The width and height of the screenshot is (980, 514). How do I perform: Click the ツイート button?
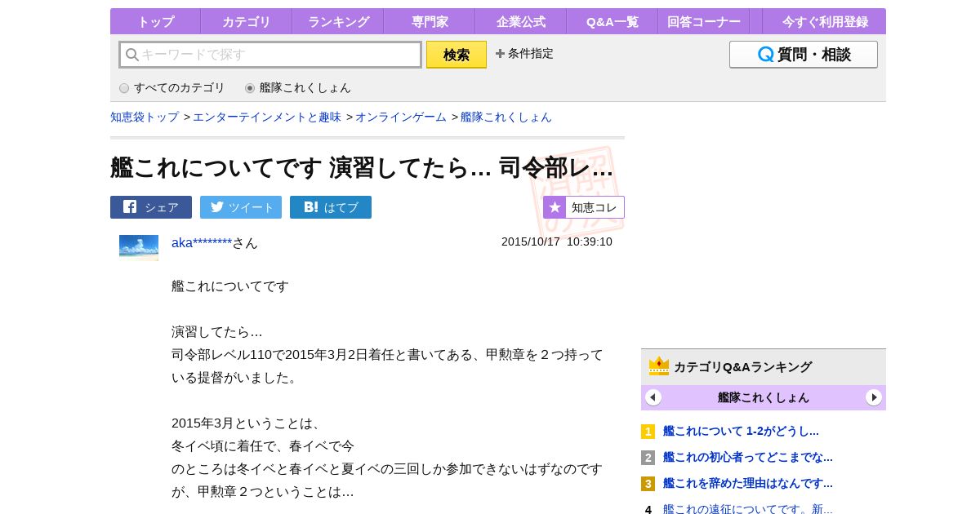point(241,207)
